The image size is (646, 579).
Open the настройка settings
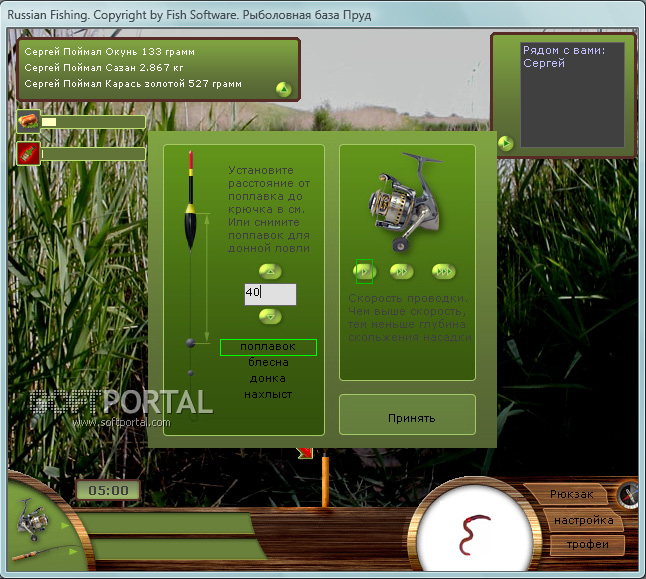tap(583, 520)
